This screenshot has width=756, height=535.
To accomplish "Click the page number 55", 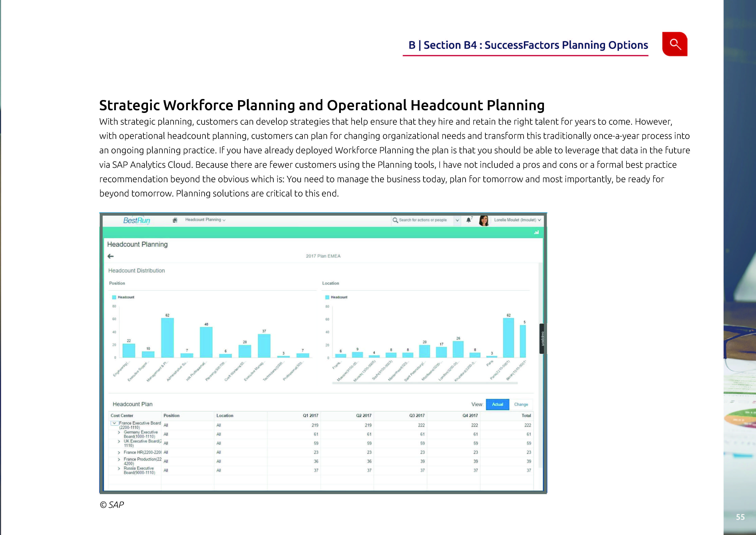I will [740, 517].
